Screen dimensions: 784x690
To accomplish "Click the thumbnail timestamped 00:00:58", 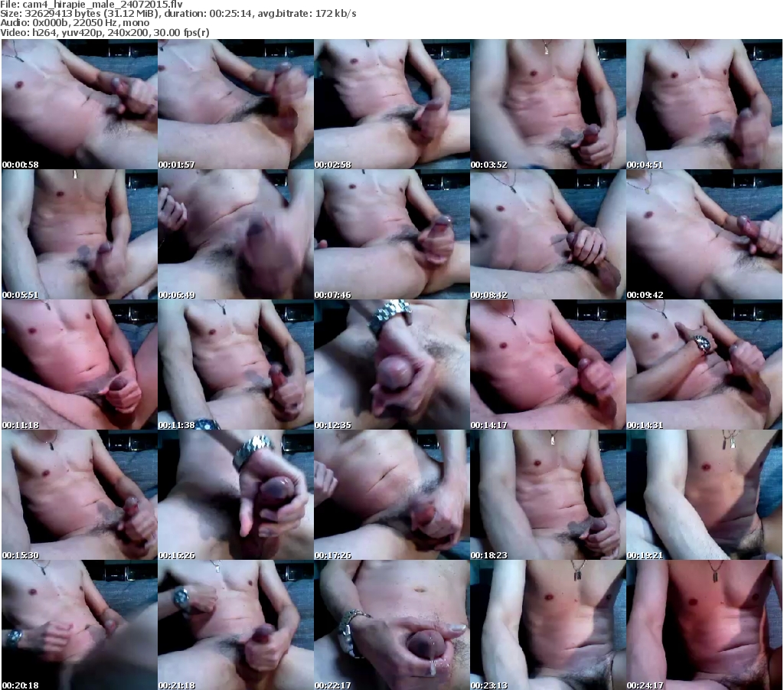I will click(79, 104).
